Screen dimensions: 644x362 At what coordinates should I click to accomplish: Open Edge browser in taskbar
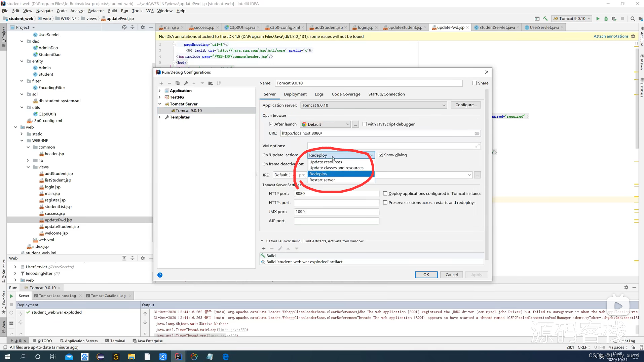tap(225, 357)
